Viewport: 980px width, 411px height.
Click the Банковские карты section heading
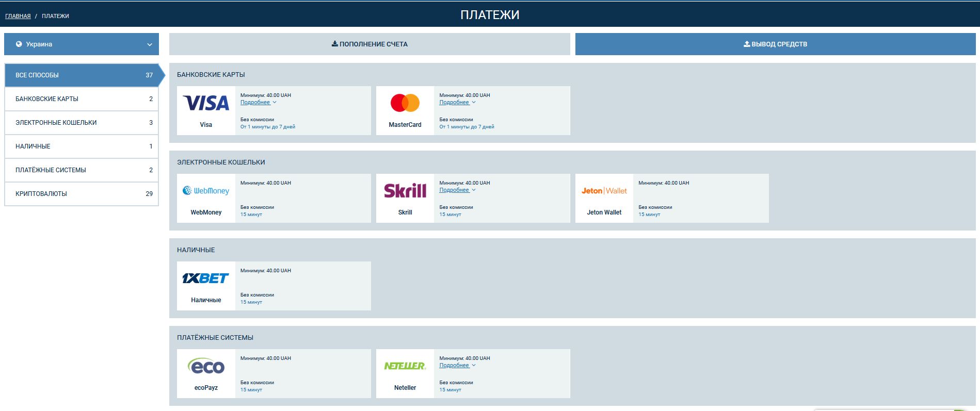coord(211,75)
